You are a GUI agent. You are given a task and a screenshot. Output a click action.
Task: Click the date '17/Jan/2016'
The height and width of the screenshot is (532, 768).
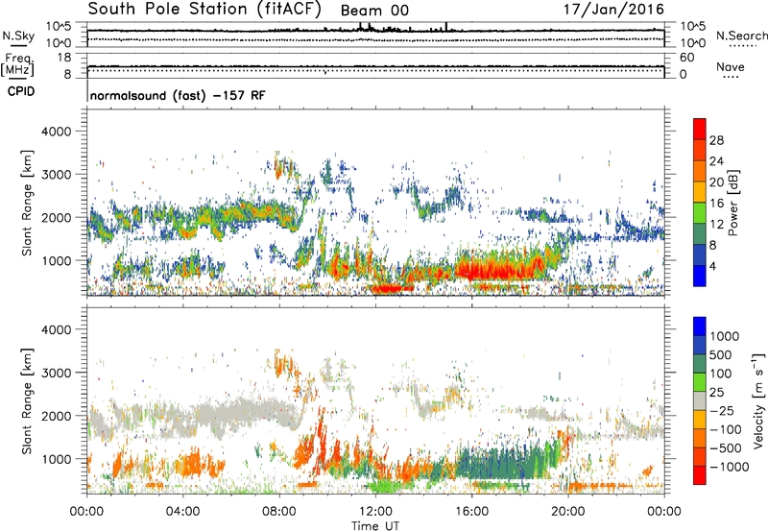613,10
